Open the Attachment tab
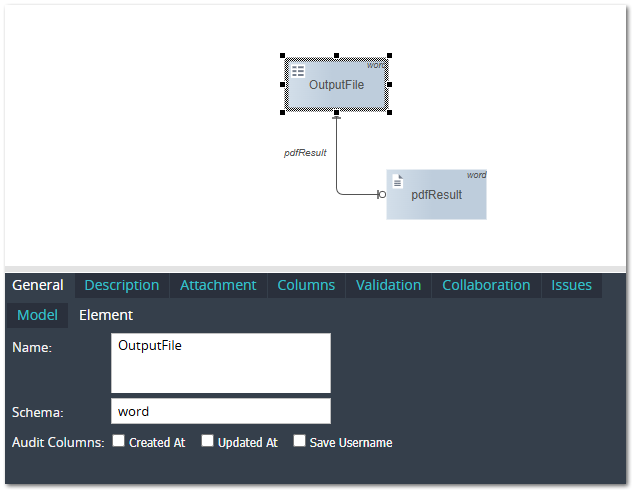635x493 pixels. click(218, 285)
